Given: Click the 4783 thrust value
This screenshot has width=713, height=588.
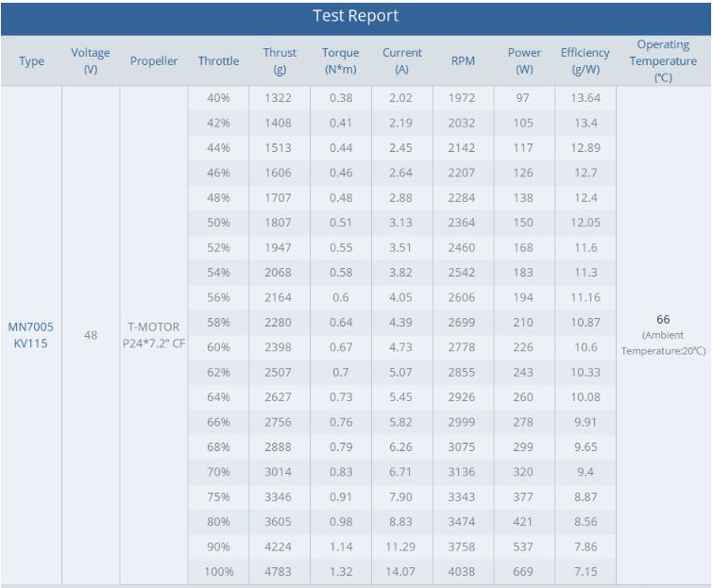Looking at the screenshot, I should 280,572.
